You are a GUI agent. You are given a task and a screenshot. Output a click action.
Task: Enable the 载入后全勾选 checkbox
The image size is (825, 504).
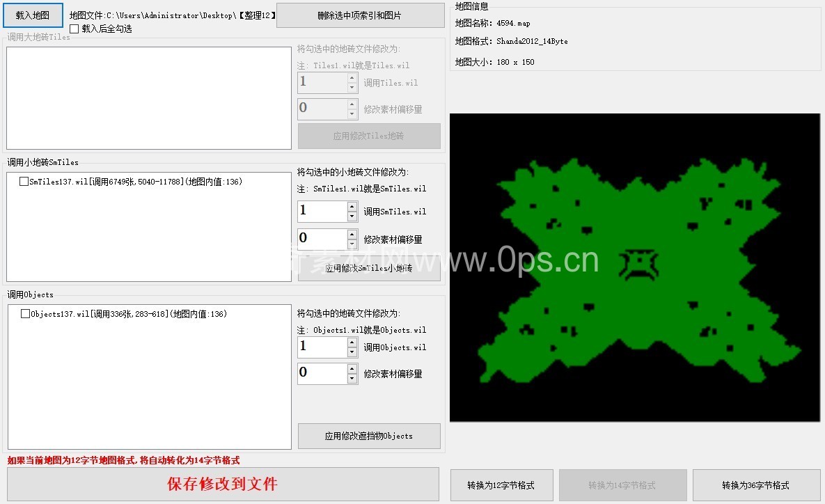74,29
